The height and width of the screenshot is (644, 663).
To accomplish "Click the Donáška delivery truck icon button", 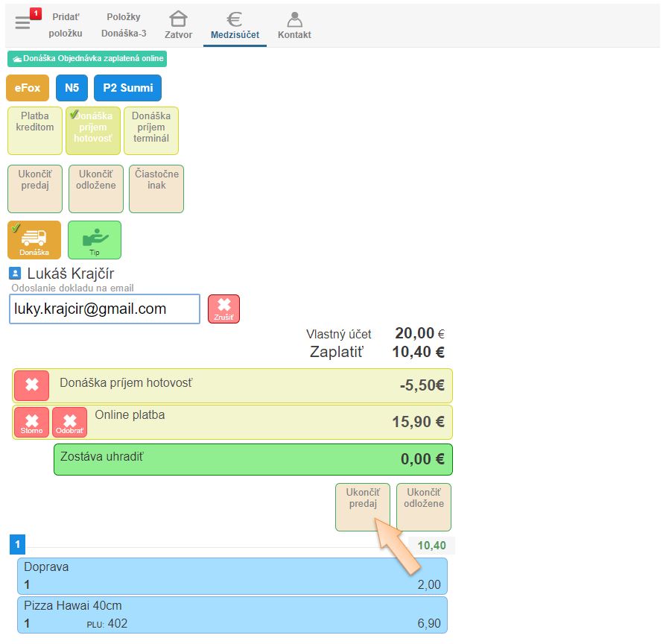I will (34, 240).
